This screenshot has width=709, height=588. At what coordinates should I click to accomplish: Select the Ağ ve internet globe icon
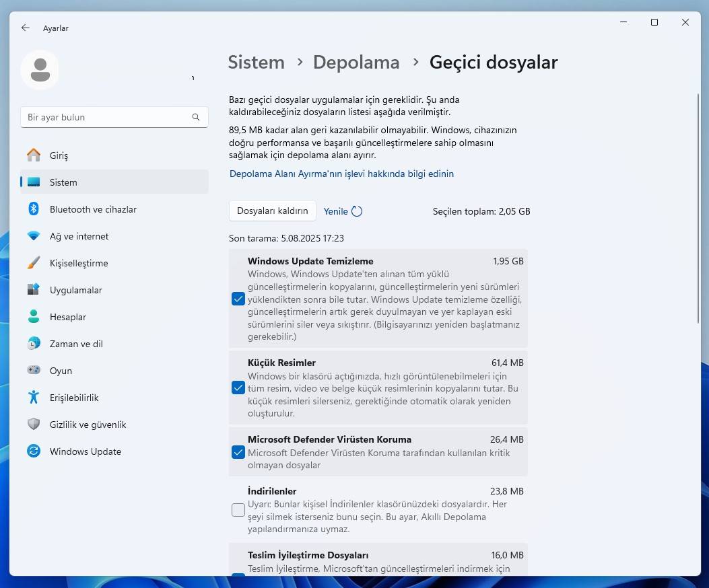click(34, 236)
